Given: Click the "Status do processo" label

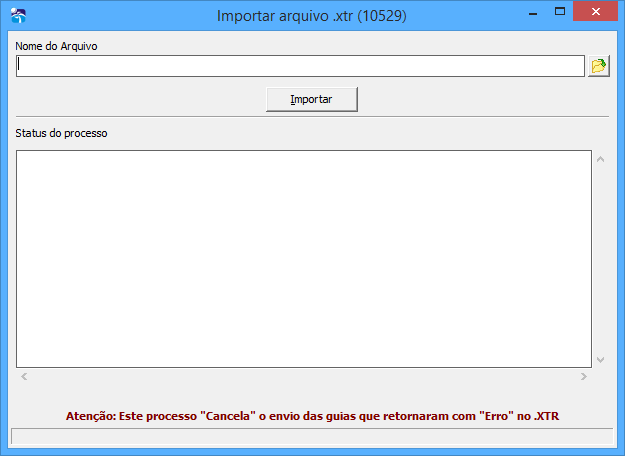Looking at the screenshot, I should point(61,133).
